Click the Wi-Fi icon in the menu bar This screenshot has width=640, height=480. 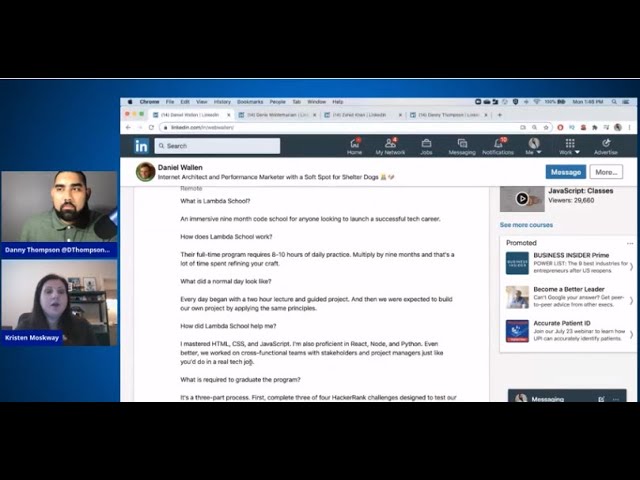point(537,102)
